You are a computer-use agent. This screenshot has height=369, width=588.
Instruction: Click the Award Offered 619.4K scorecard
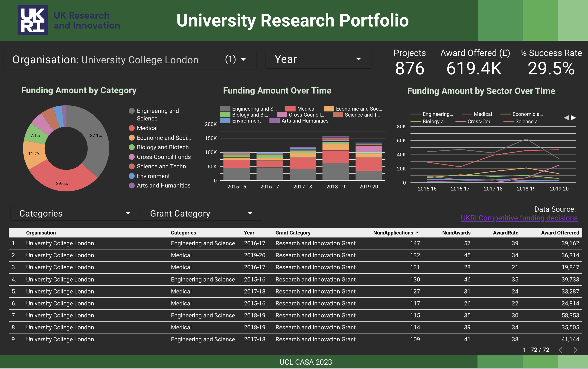click(x=475, y=63)
